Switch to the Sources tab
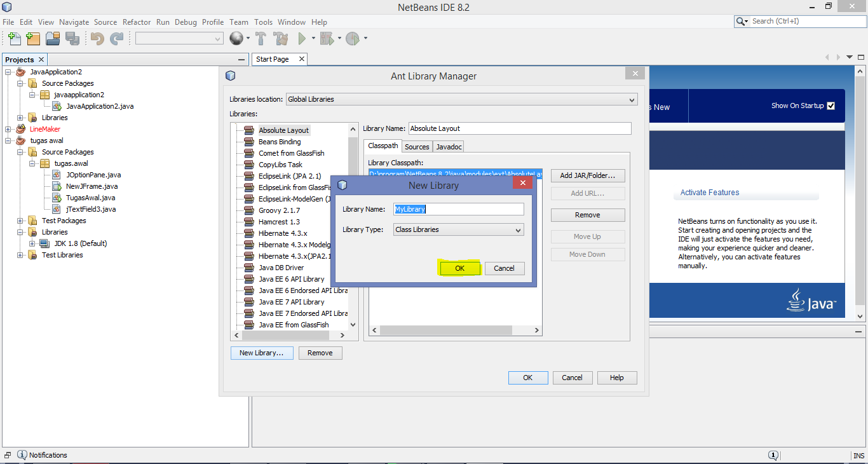 coord(417,146)
